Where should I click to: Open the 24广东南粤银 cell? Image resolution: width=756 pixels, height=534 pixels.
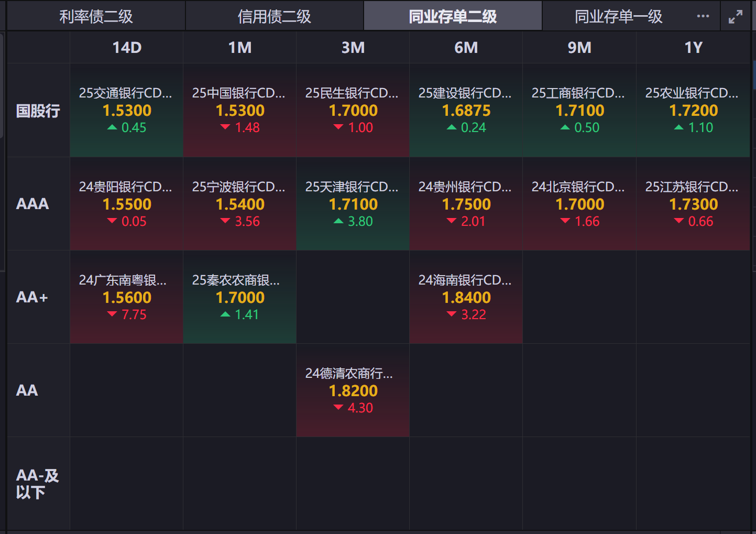point(127,297)
